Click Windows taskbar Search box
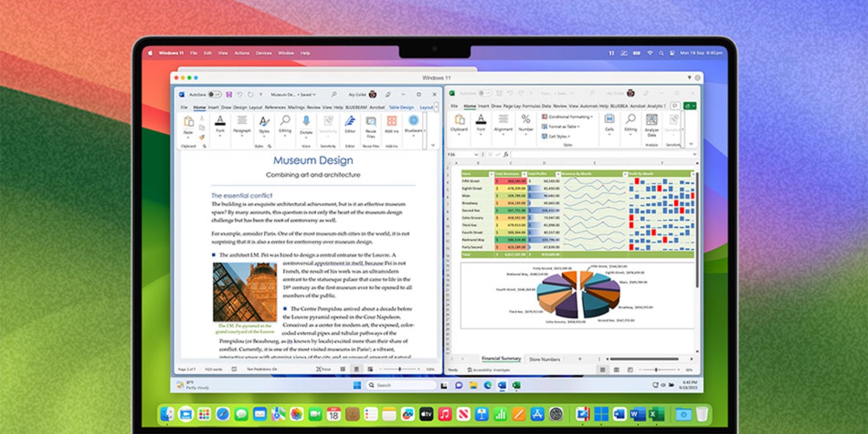The width and height of the screenshot is (868, 434). pos(401,385)
